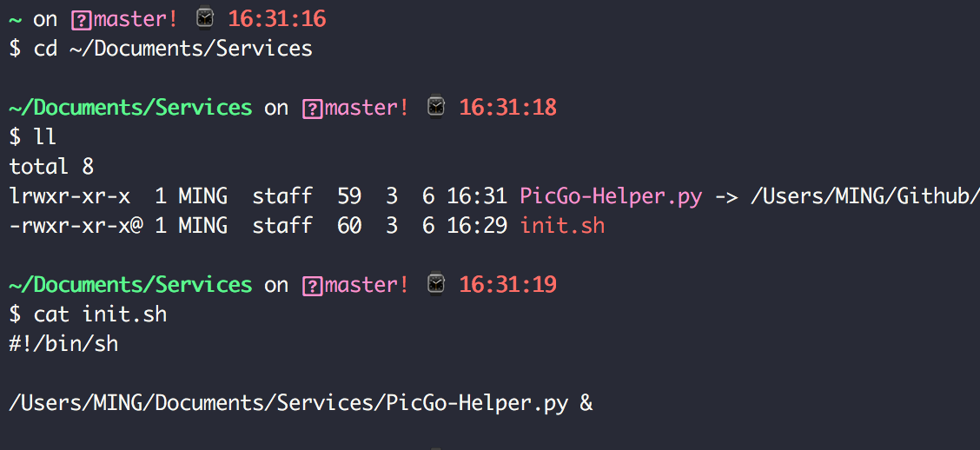
Task: Click the 16:31:16 timestamp
Action: pyautogui.click(x=278, y=18)
